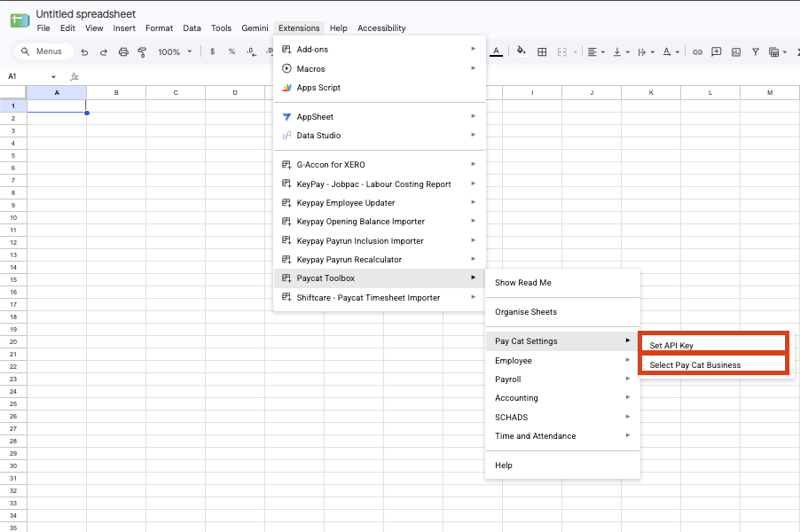Click the merge cells icon
Screen dimensions: 800x532
point(561,51)
